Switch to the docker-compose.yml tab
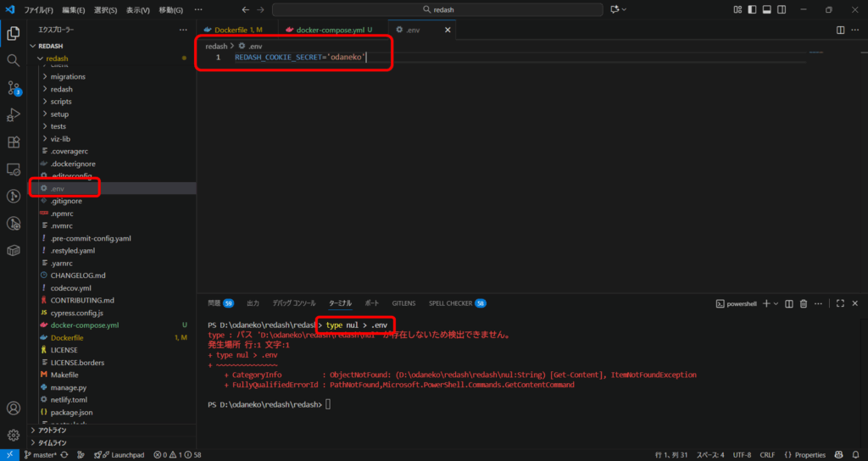 pyautogui.click(x=326, y=30)
